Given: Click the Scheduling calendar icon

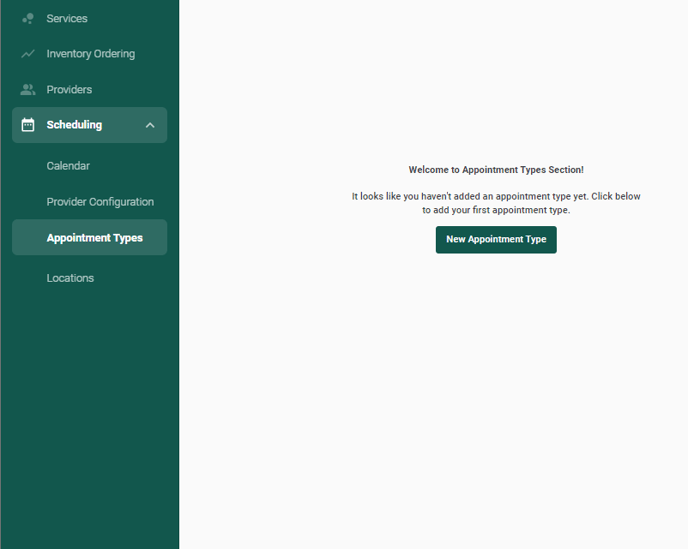Looking at the screenshot, I should [x=28, y=125].
